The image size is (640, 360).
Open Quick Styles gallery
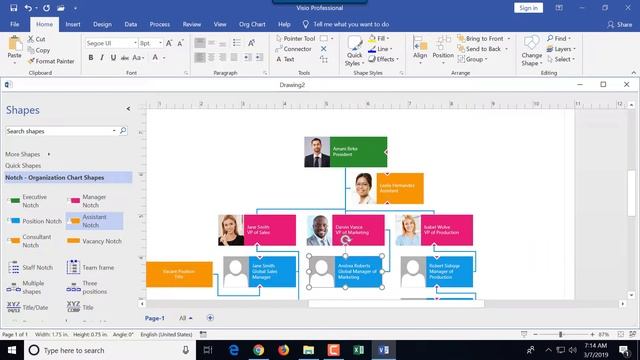[354, 51]
